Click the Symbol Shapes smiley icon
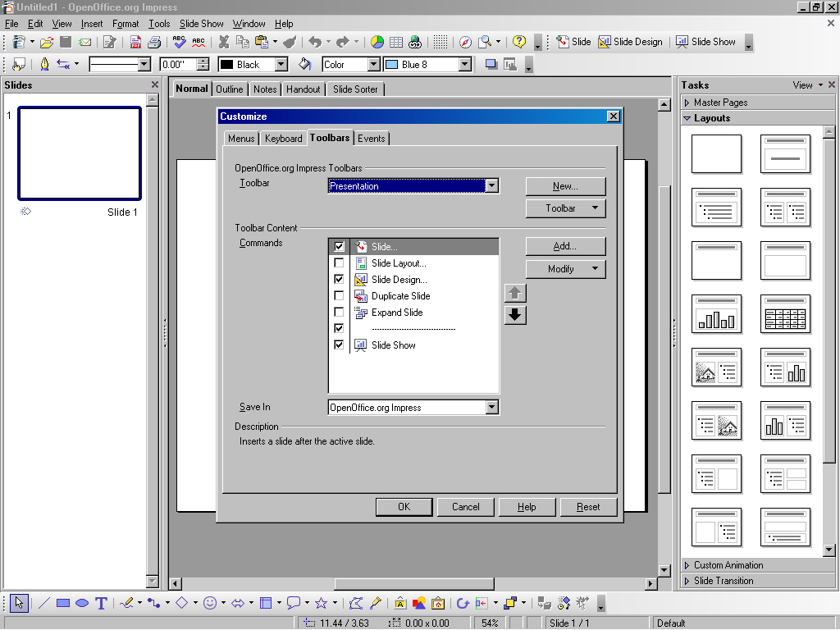840x630 pixels. (x=210, y=603)
